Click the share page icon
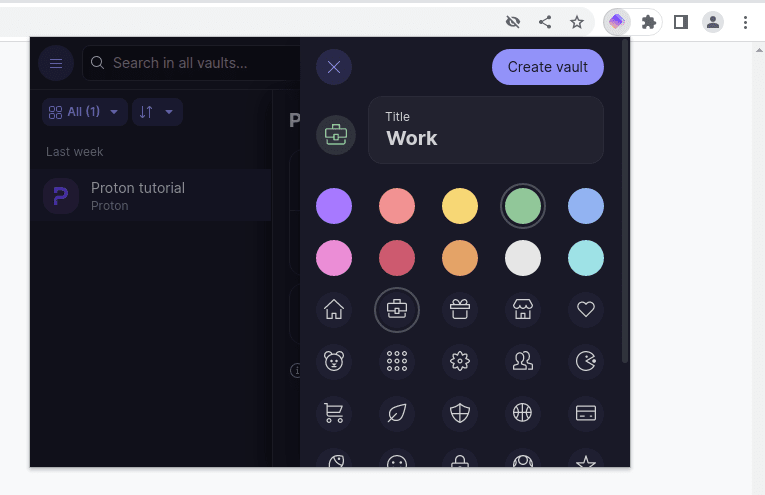The height and width of the screenshot is (495, 765). [545, 22]
